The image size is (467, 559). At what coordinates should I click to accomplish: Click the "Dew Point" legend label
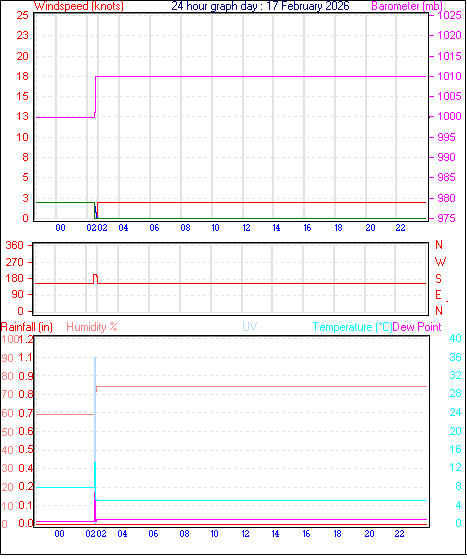(417, 327)
